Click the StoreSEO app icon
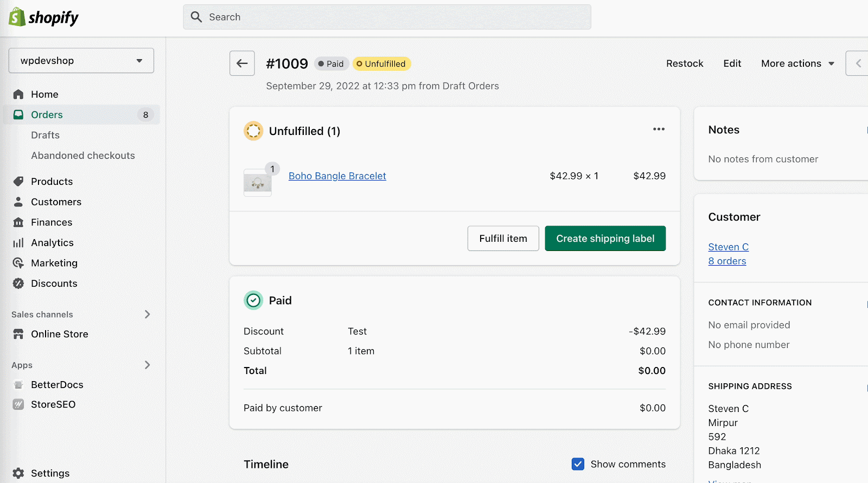The width and height of the screenshot is (868, 483). coord(18,404)
